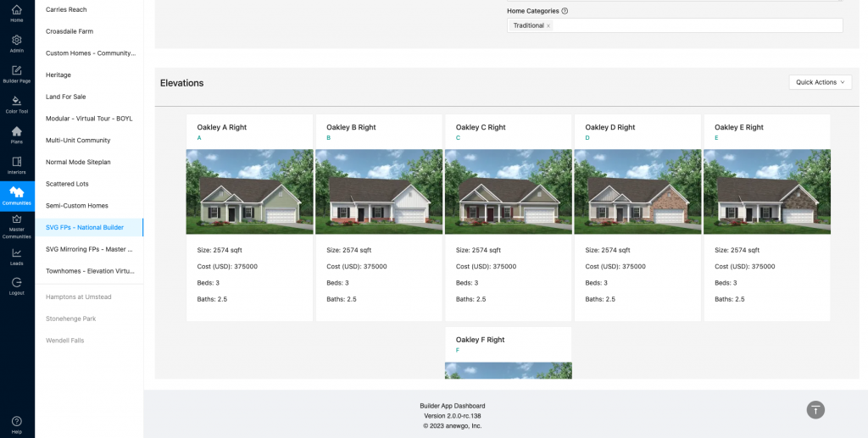Click the Oakley B Right title
The height and width of the screenshot is (438, 868).
[x=351, y=127]
